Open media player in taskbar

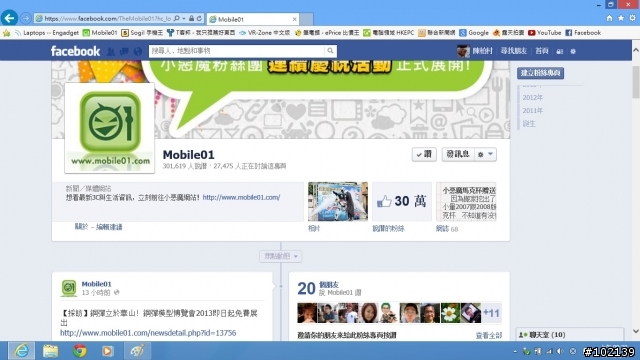point(108,351)
